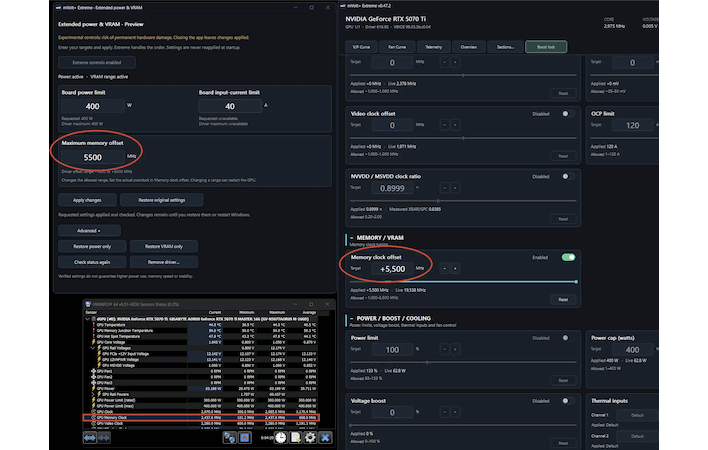Click the HWiNFO clock reset-timer icon

coord(281,437)
